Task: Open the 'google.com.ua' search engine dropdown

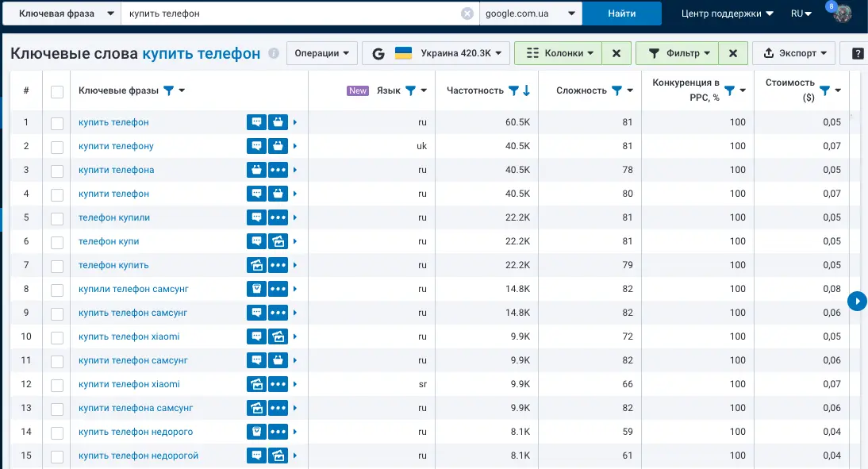Action: [x=530, y=13]
